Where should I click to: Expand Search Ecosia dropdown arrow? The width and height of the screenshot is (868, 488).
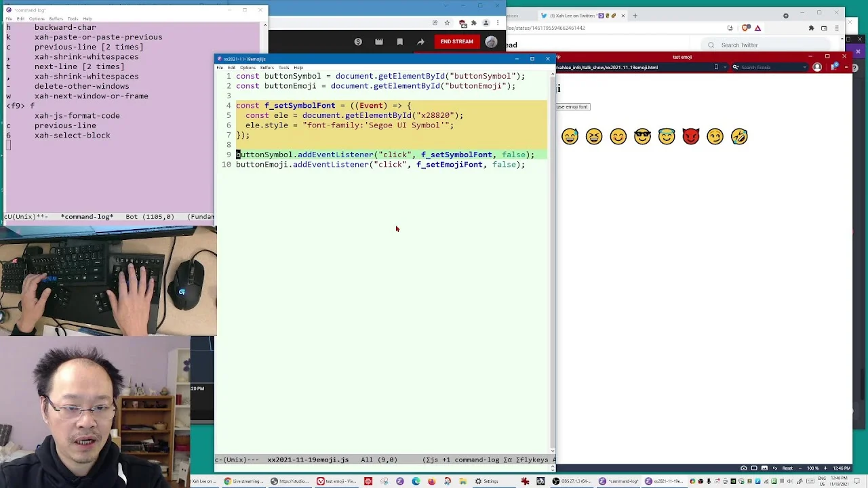tap(806, 67)
